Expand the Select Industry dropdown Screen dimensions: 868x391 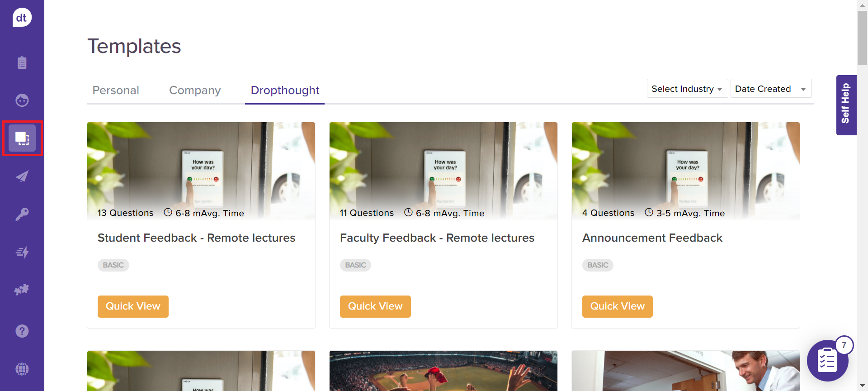tap(687, 89)
